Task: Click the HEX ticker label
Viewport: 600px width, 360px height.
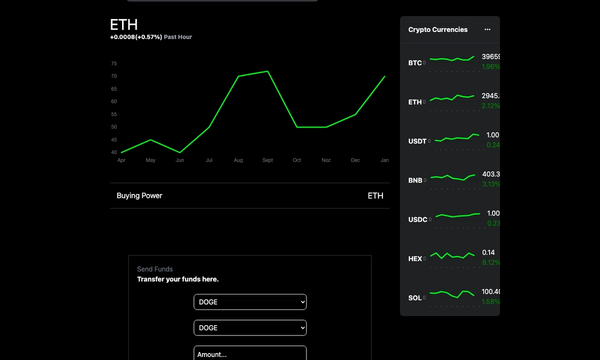Action: pos(415,259)
